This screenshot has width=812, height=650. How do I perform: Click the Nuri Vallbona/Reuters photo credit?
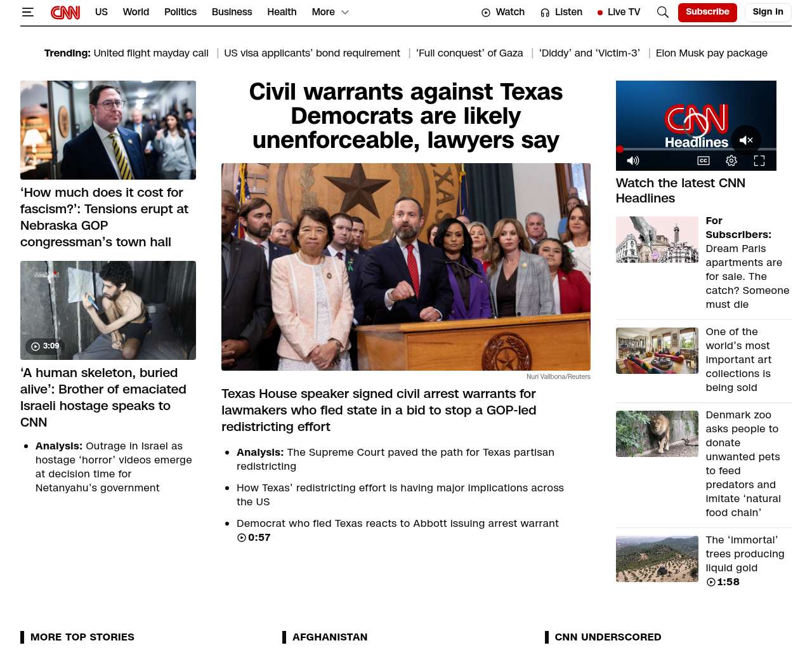[558, 376]
